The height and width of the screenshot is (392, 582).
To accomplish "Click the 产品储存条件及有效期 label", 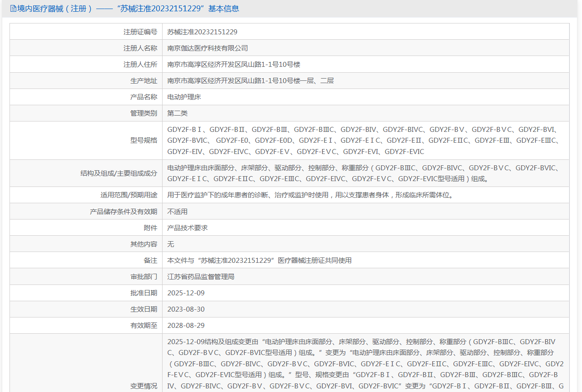I will pos(124,212).
